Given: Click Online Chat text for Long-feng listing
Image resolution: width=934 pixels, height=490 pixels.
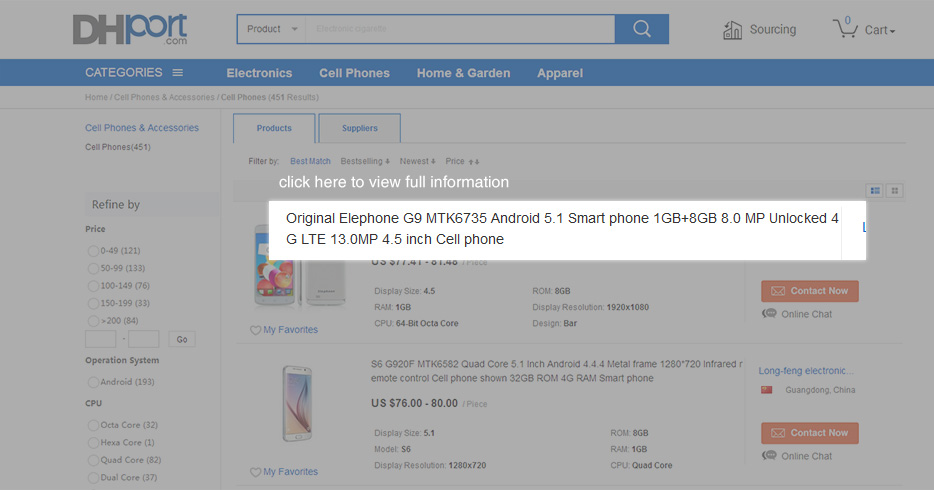Looking at the screenshot, I should point(807,456).
